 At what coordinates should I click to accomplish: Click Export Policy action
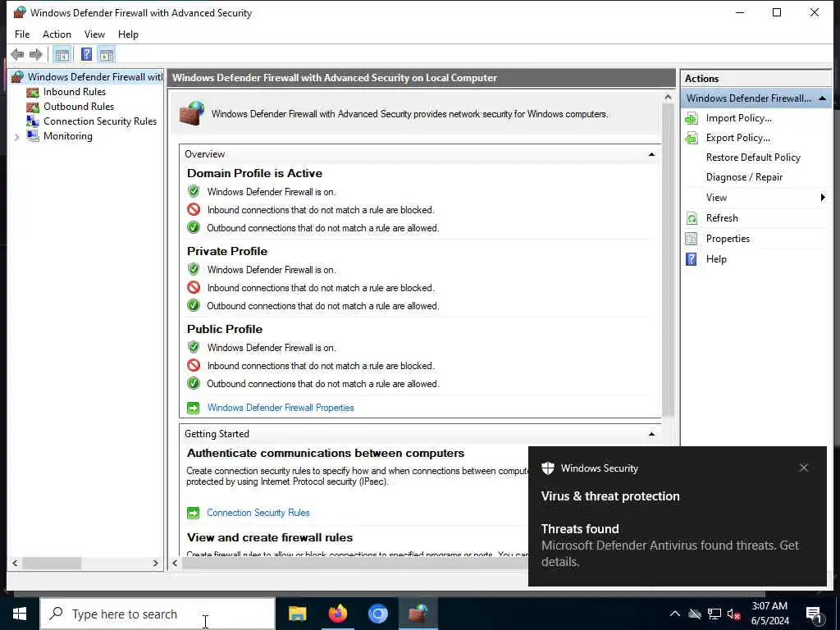tap(737, 138)
